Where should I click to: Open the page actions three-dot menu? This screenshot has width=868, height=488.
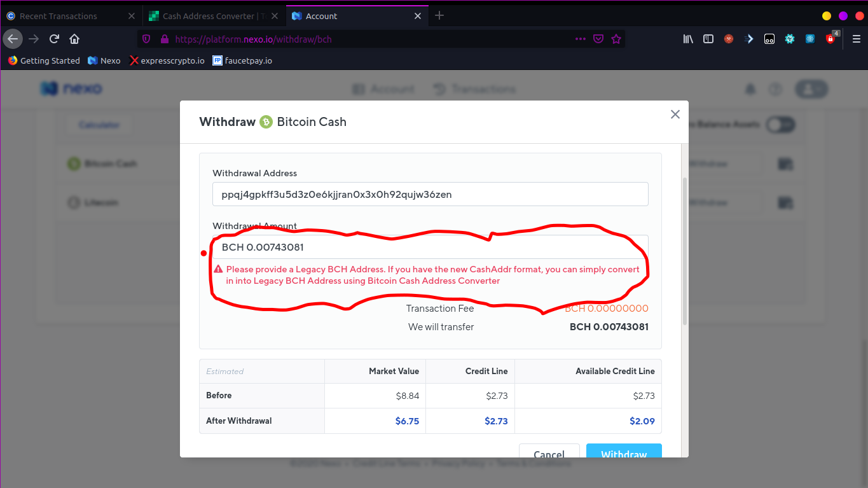tap(581, 39)
